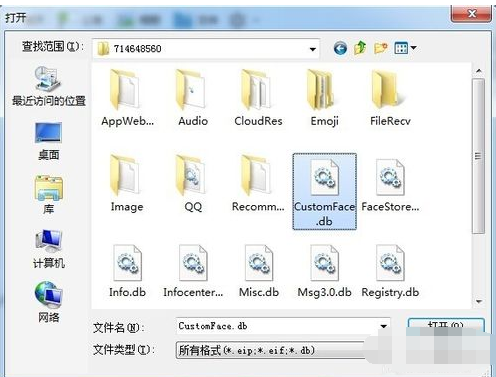The image size is (496, 377).
Task: Select the Image folder
Action: (x=127, y=184)
